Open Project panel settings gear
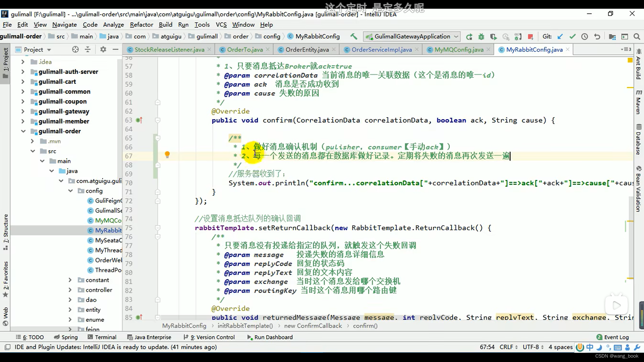 (103, 49)
